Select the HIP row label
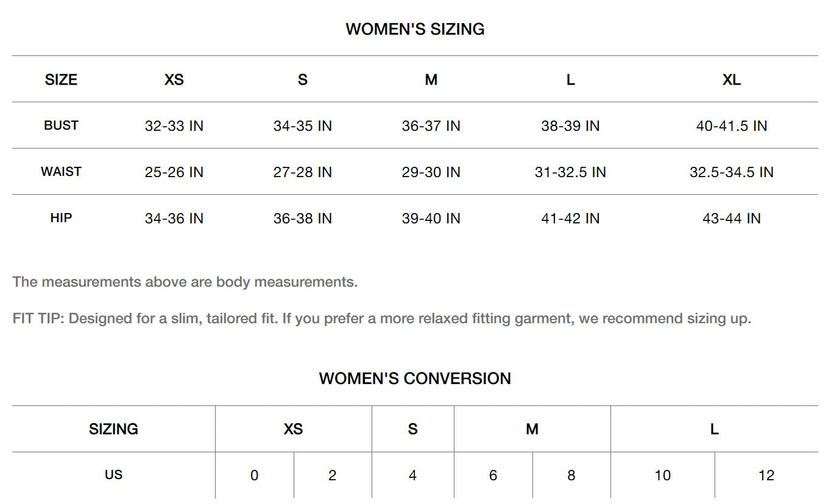 pos(61,218)
